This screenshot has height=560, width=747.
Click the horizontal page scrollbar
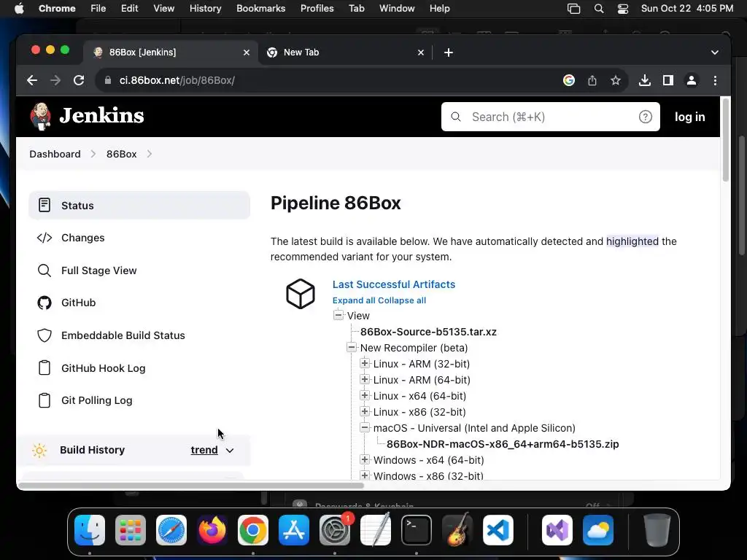point(190,486)
